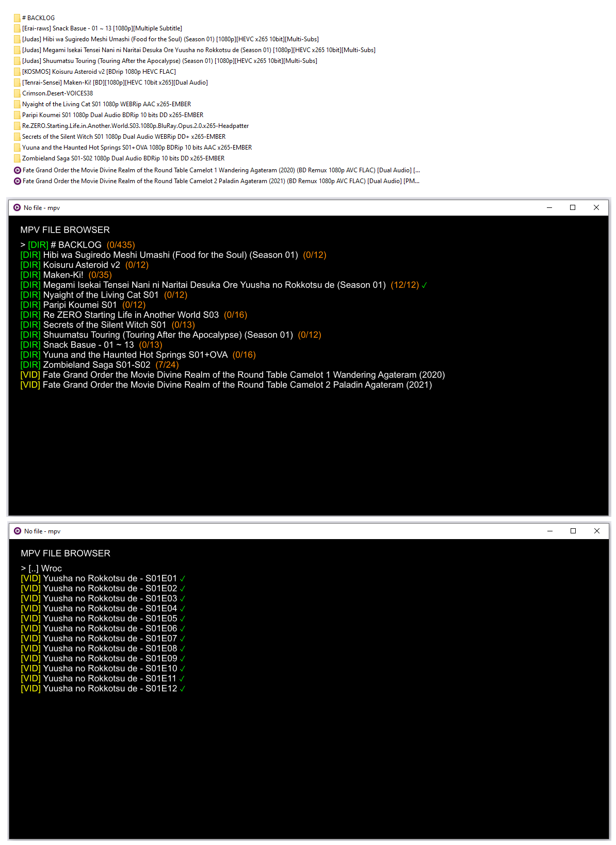
Task: Minimize the upper mpv window
Action: 549,207
